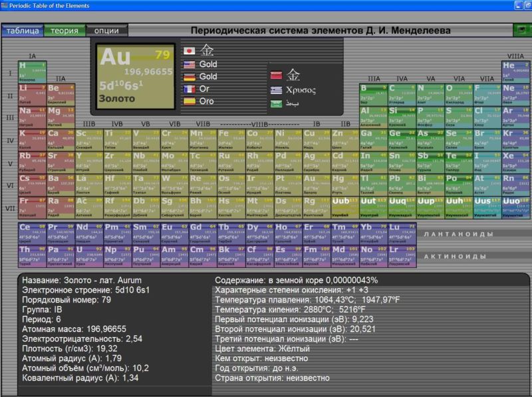Click the 'Электроотрицательность: 2,54' line
The height and width of the screenshot is (397, 532).
click(82, 339)
